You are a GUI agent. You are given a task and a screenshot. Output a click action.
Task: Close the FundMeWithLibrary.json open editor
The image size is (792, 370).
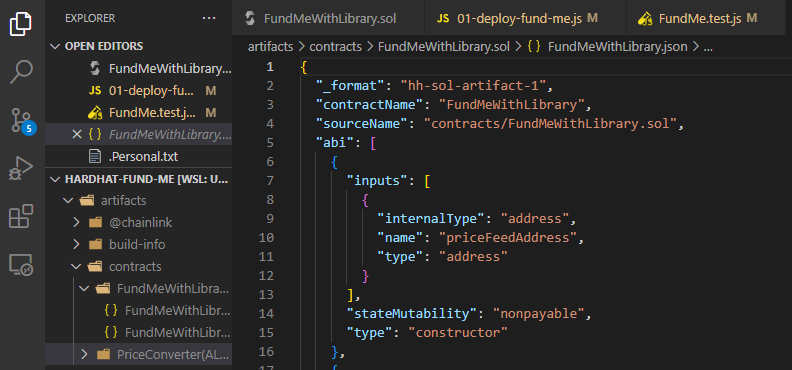77,134
